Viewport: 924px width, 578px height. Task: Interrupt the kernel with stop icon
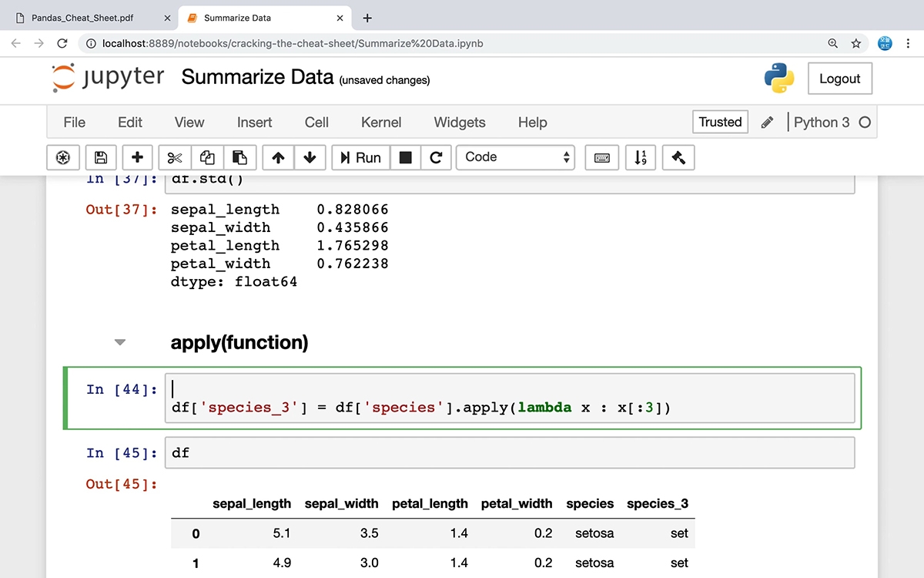405,157
